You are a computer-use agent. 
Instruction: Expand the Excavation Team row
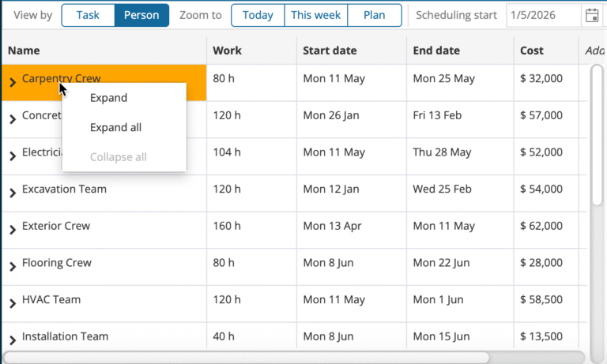point(13,193)
